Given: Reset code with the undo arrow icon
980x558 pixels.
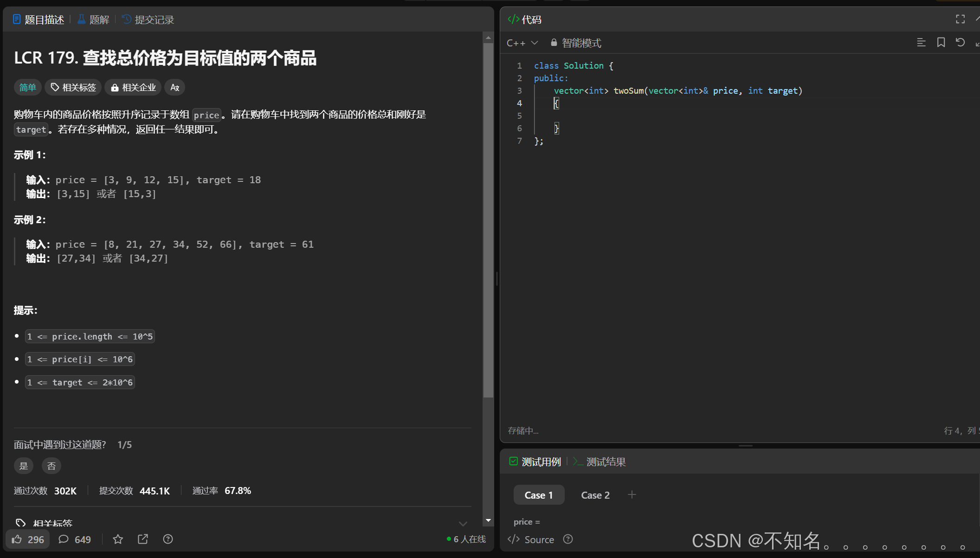Looking at the screenshot, I should [x=960, y=43].
